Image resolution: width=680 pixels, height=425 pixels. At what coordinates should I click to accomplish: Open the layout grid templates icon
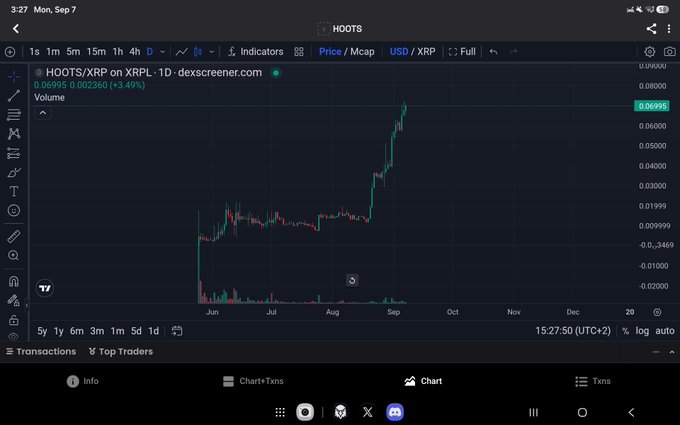tap(299, 52)
